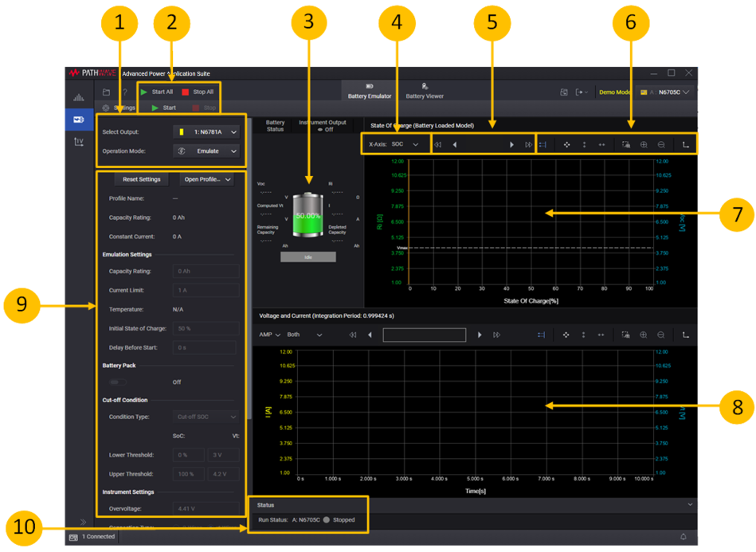Click the Reset Settings button

coord(141,179)
